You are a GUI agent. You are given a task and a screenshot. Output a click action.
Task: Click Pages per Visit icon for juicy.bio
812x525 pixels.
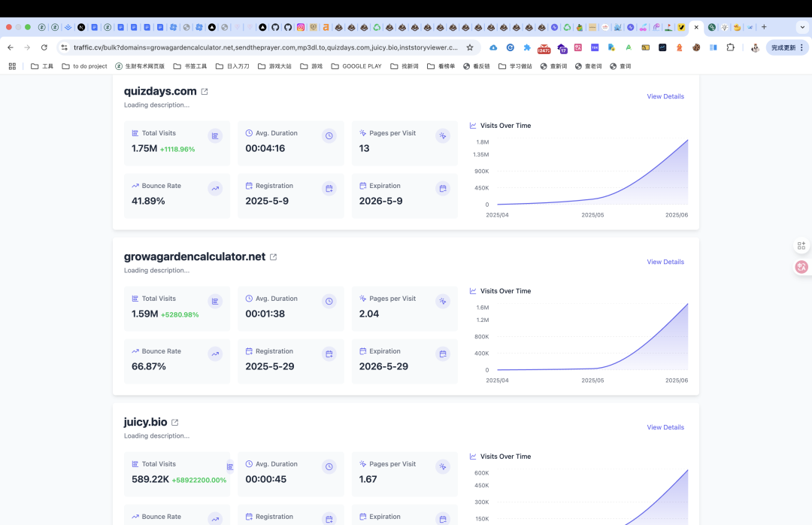pos(443,466)
